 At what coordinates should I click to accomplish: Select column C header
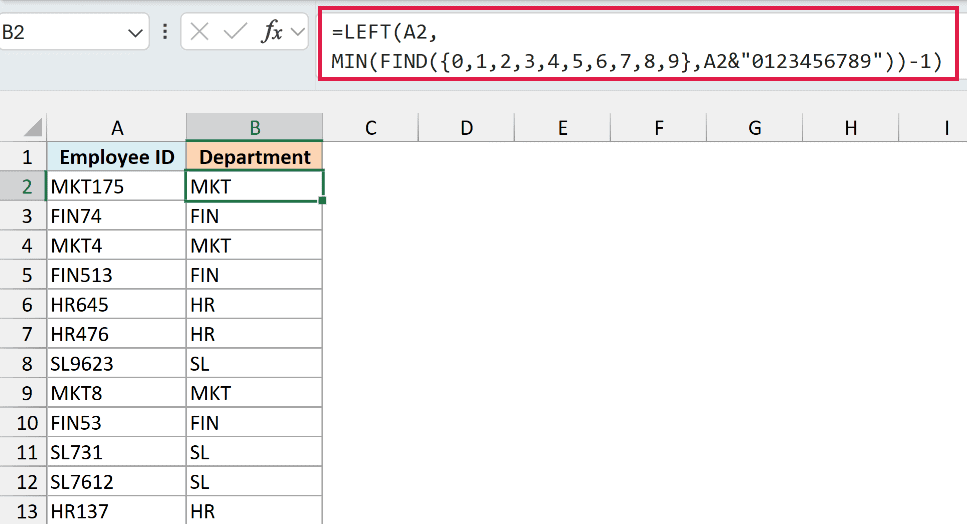pos(371,128)
